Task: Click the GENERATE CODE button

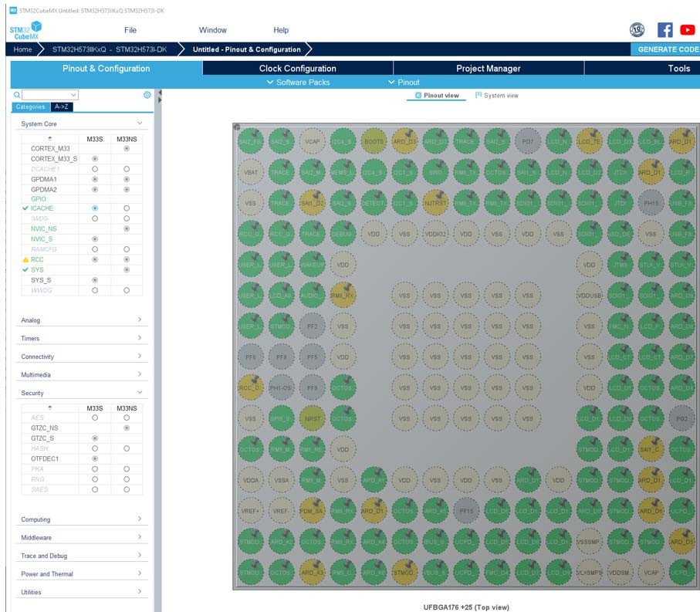Action: click(665, 49)
